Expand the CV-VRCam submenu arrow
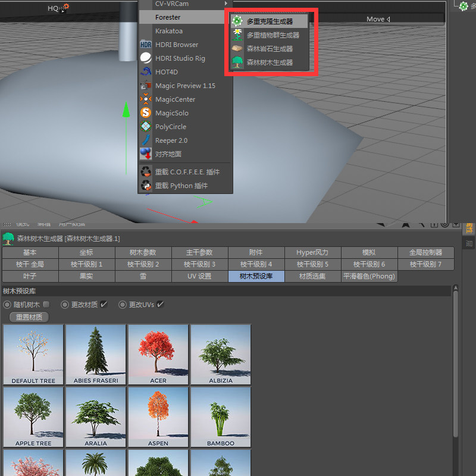This screenshot has height=476, width=476. point(225,3)
